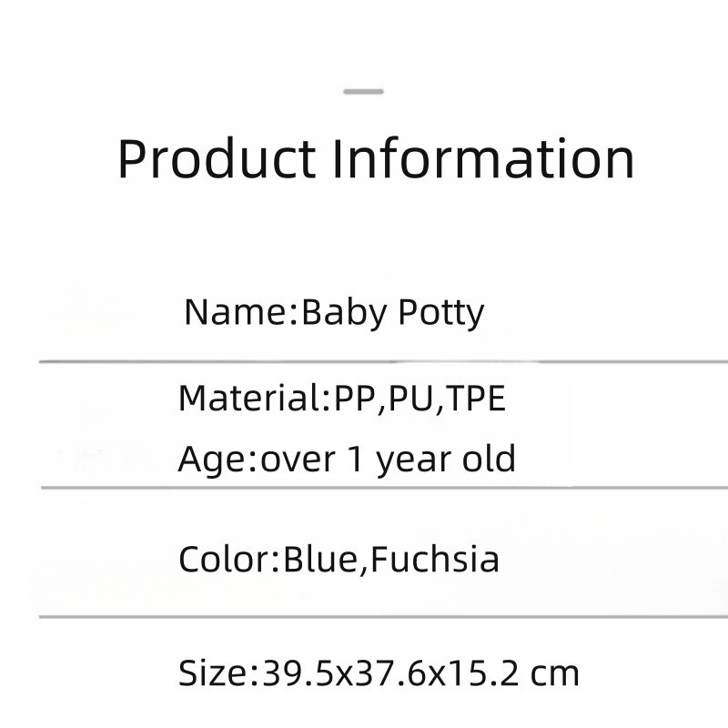Select the word Information in the heading
The height and width of the screenshot is (728, 728).
pyautogui.click(x=481, y=157)
